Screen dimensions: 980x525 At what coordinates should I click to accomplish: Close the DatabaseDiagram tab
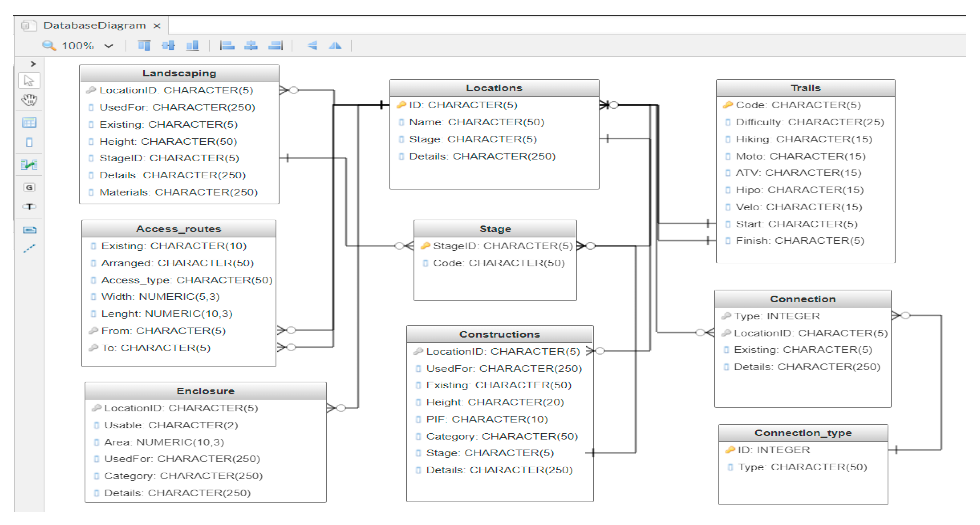pos(157,26)
